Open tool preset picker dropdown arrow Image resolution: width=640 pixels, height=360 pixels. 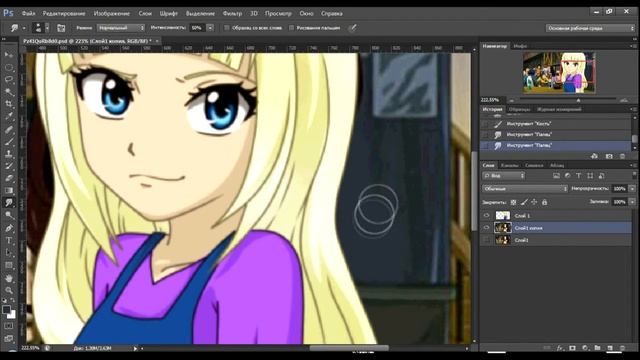(x=24, y=28)
